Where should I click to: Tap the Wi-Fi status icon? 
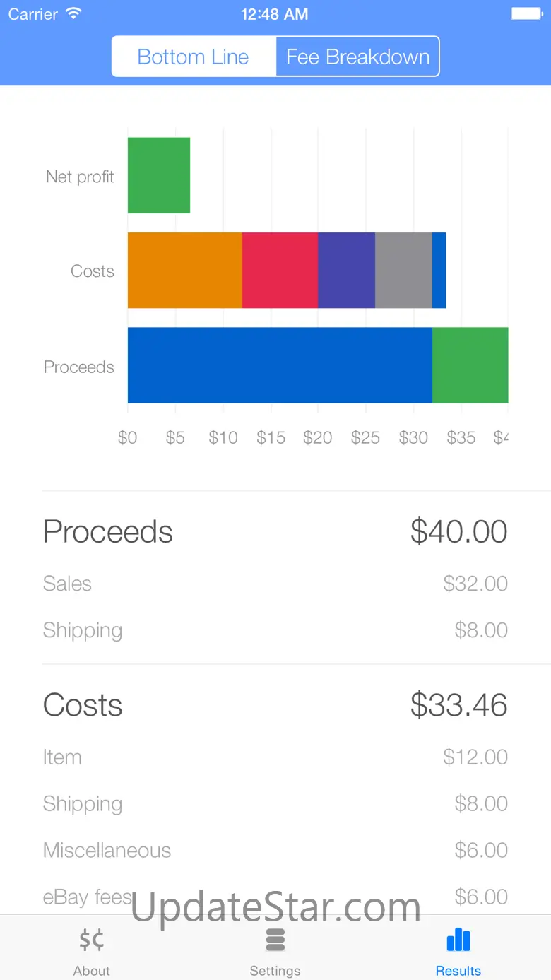(x=73, y=13)
